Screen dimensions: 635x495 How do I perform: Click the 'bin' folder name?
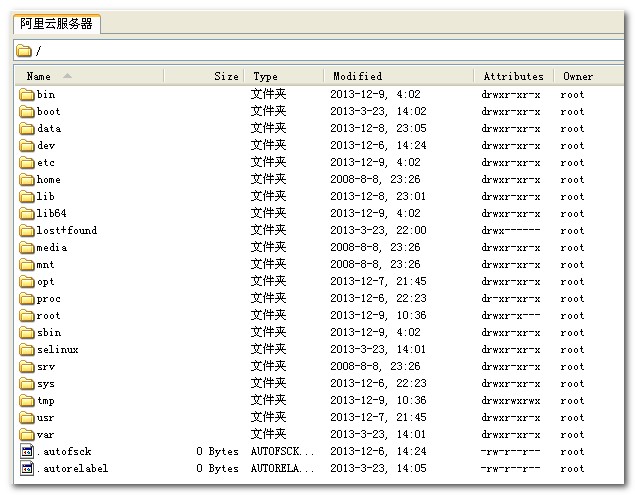pos(46,94)
